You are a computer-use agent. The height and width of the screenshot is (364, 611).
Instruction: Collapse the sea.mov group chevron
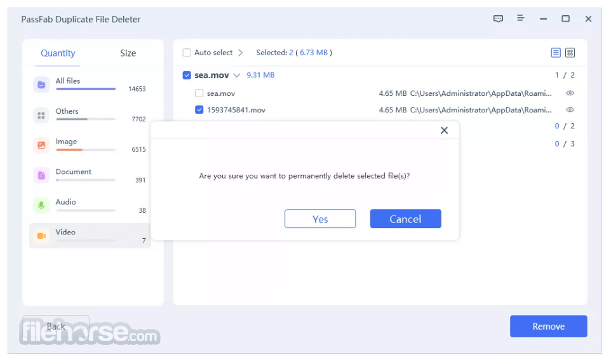[236, 75]
